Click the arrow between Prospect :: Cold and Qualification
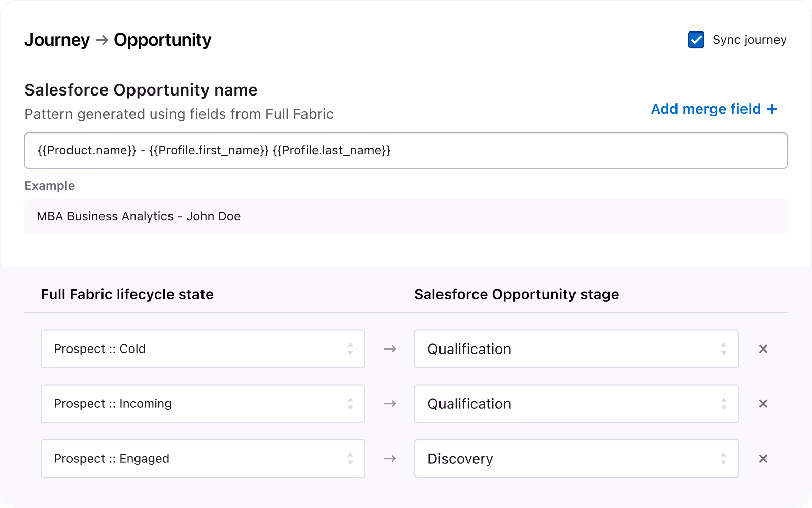 [x=390, y=349]
